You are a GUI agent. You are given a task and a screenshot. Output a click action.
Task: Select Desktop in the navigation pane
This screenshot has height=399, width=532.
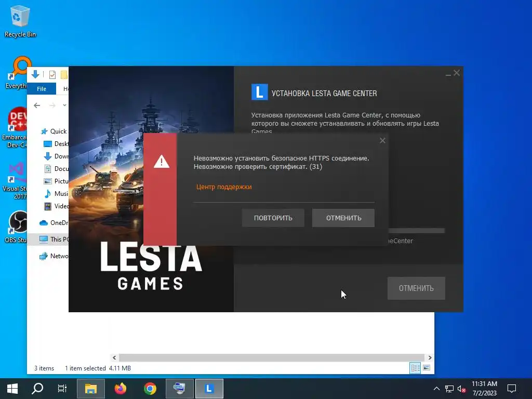[x=56, y=144]
